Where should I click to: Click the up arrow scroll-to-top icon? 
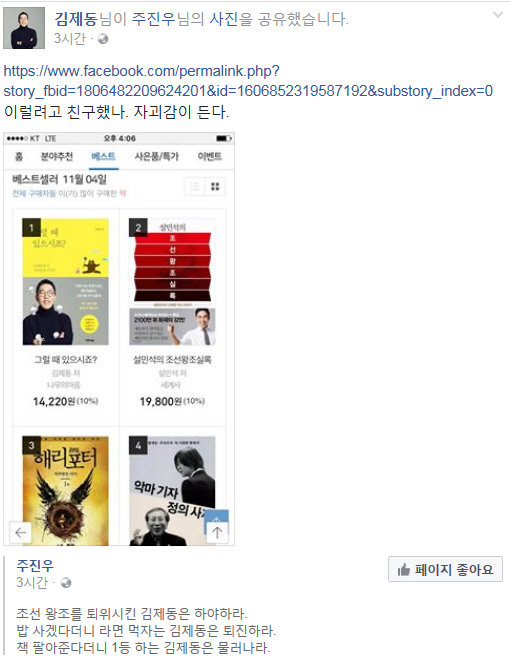(x=217, y=533)
